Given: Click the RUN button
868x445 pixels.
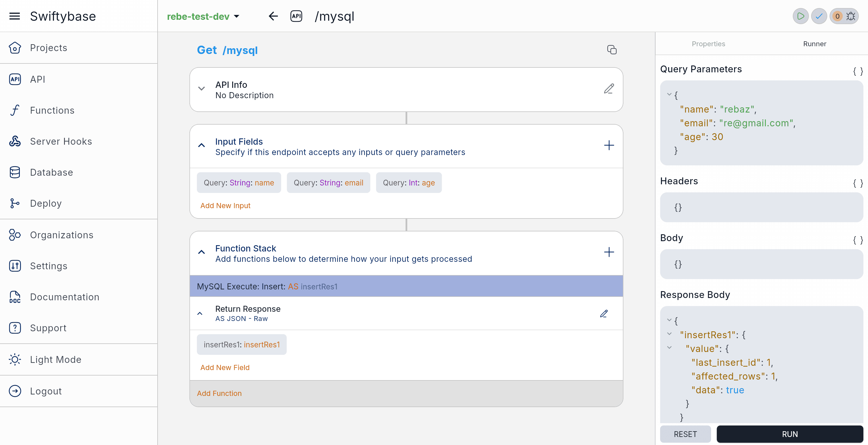Looking at the screenshot, I should [x=790, y=434].
